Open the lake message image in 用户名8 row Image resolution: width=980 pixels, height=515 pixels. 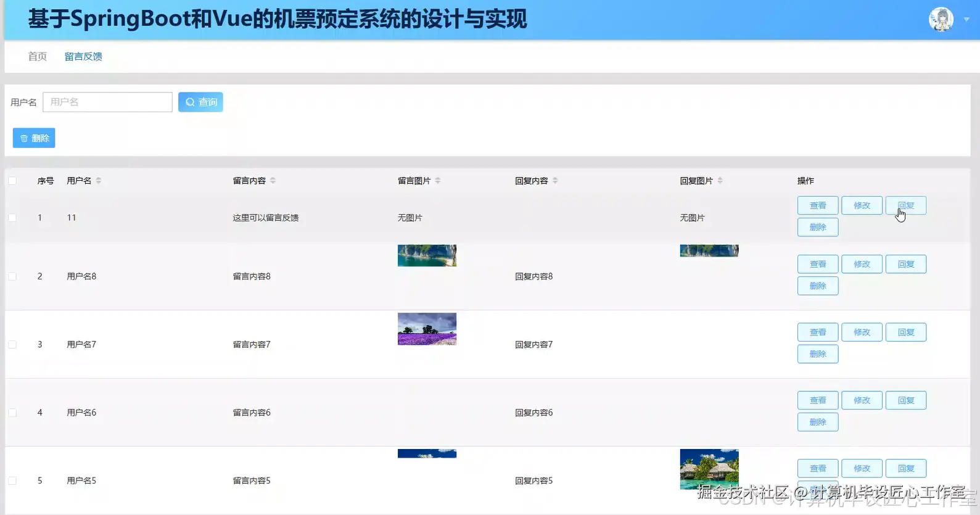[427, 255]
